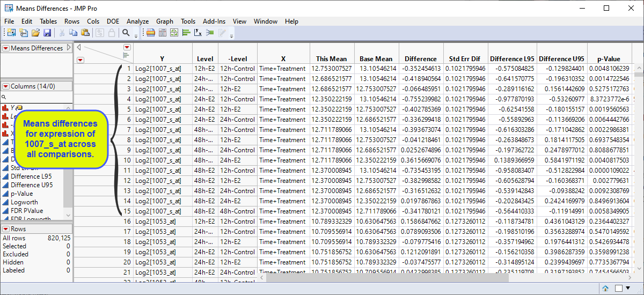Image resolution: width=644 pixels, height=295 pixels.
Task: Click the columns search filter field
Action: point(35,97)
